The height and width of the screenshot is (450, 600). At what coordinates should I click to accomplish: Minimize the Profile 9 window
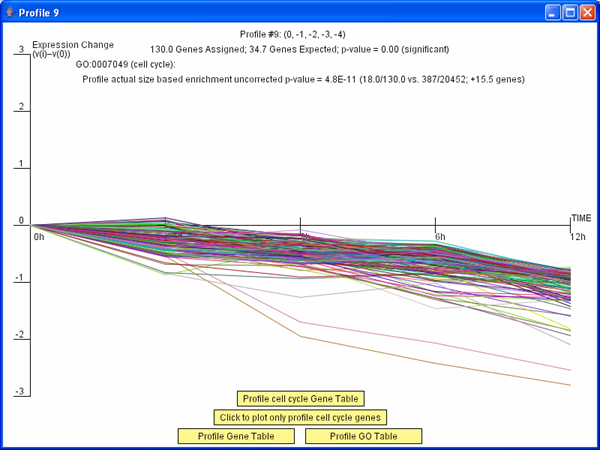pyautogui.click(x=553, y=12)
